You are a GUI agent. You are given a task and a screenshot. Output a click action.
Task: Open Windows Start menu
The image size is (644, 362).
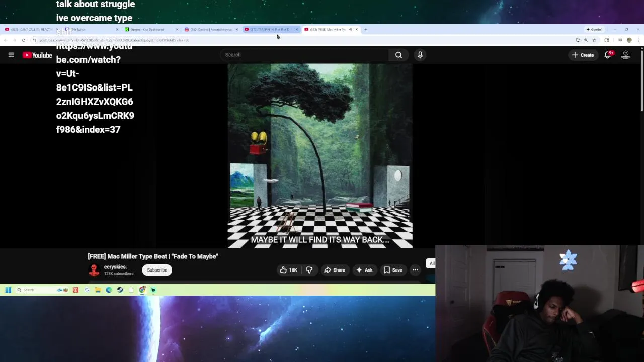(8, 290)
